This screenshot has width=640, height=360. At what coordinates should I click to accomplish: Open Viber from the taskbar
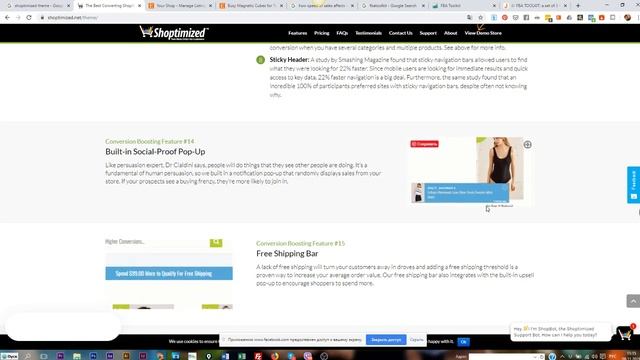(x=308, y=356)
